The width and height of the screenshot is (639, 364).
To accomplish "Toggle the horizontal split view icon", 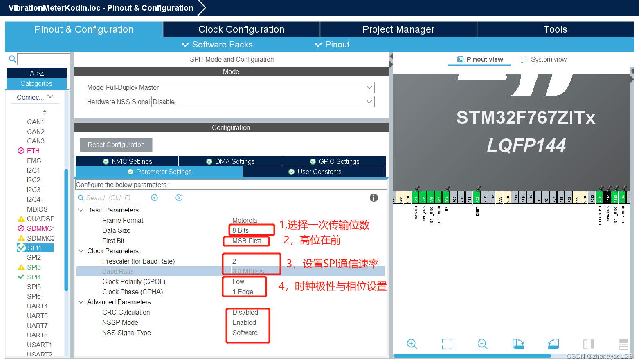I will pyautogui.click(x=624, y=344).
